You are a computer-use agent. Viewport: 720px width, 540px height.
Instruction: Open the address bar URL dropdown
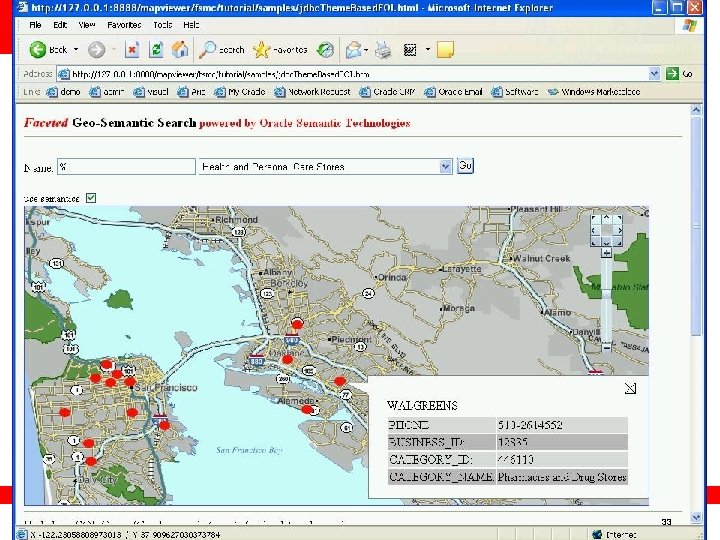tap(655, 73)
